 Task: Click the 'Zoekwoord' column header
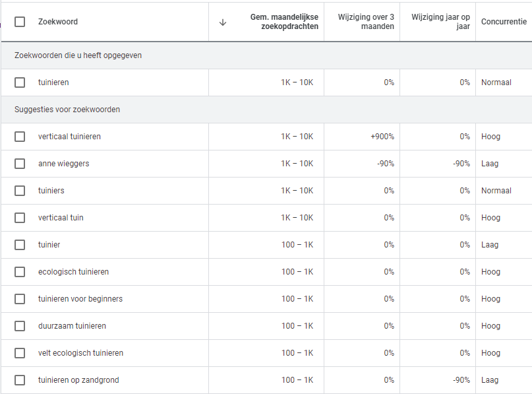[x=58, y=22]
